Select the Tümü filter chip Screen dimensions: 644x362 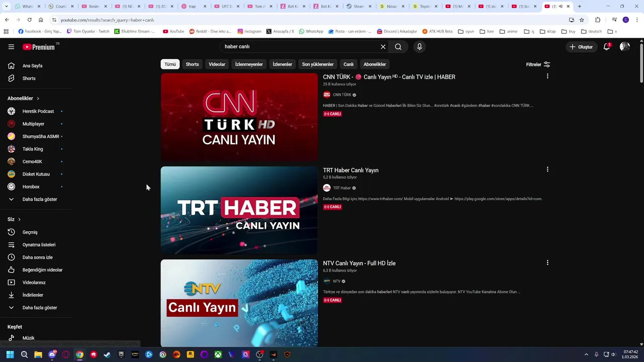pyautogui.click(x=170, y=64)
